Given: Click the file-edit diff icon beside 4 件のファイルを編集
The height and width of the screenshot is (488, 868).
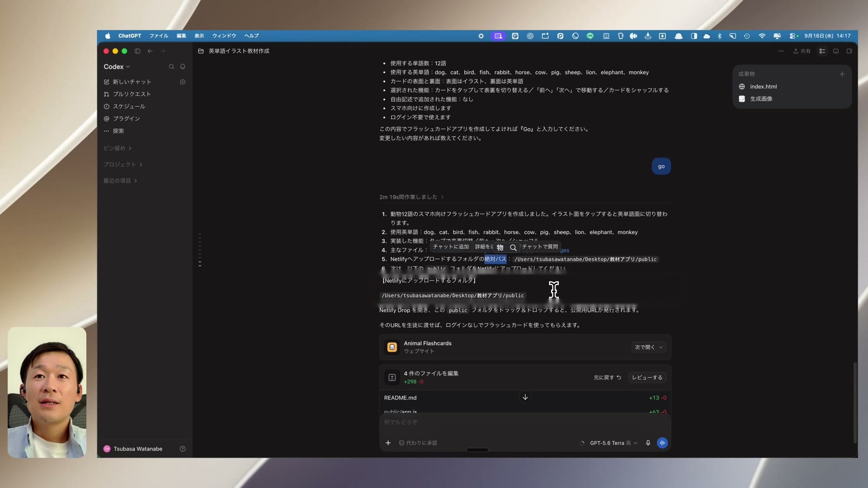Looking at the screenshot, I should [392, 377].
